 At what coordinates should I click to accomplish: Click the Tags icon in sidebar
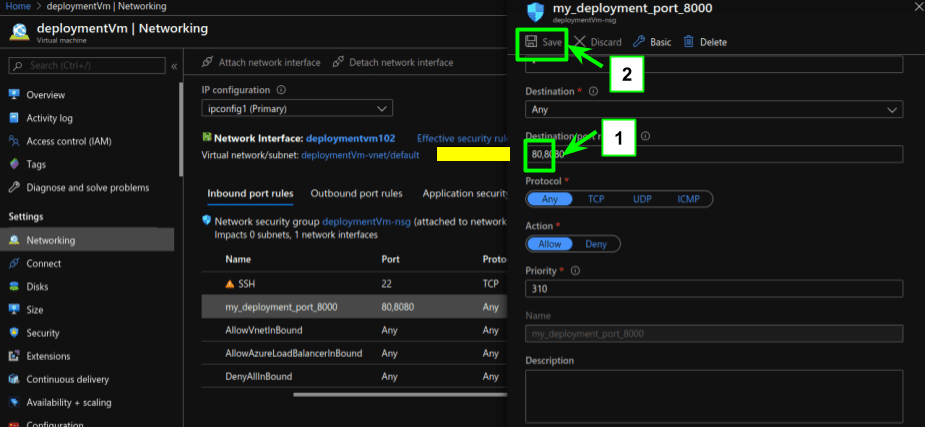15,165
